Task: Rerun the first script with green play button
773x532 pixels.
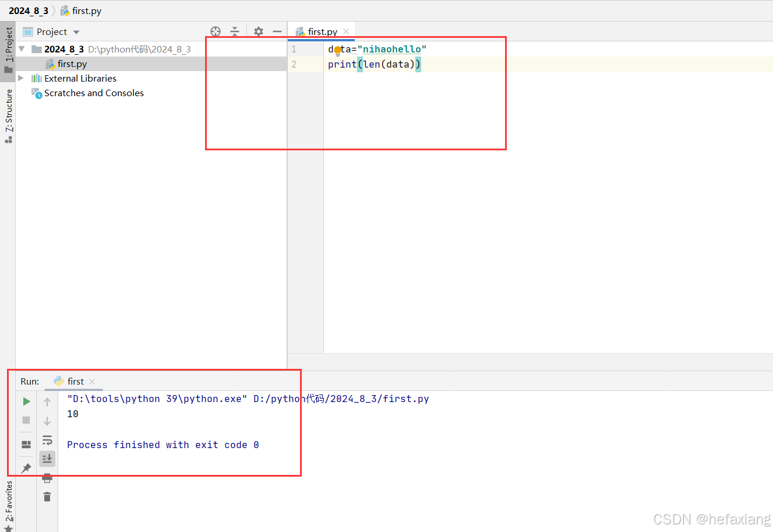Action: (x=26, y=401)
